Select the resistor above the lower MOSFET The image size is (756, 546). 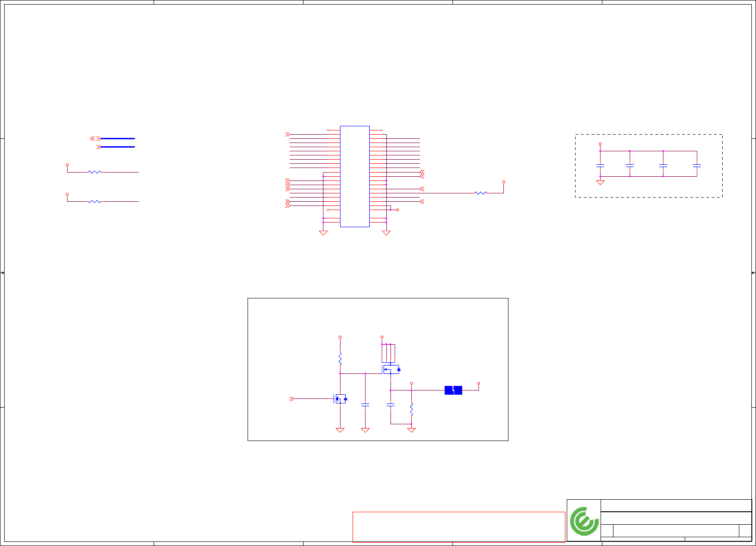point(340,359)
